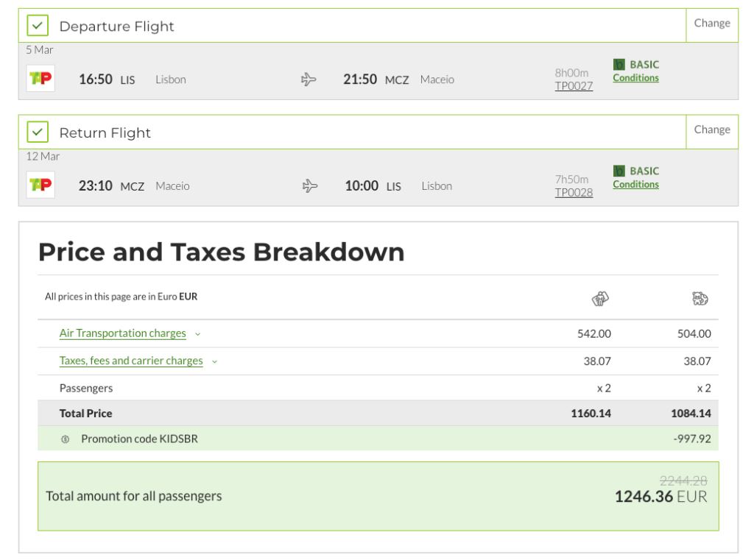This screenshot has height=560, width=754.
Task: Change the return flight
Action: [x=711, y=130]
